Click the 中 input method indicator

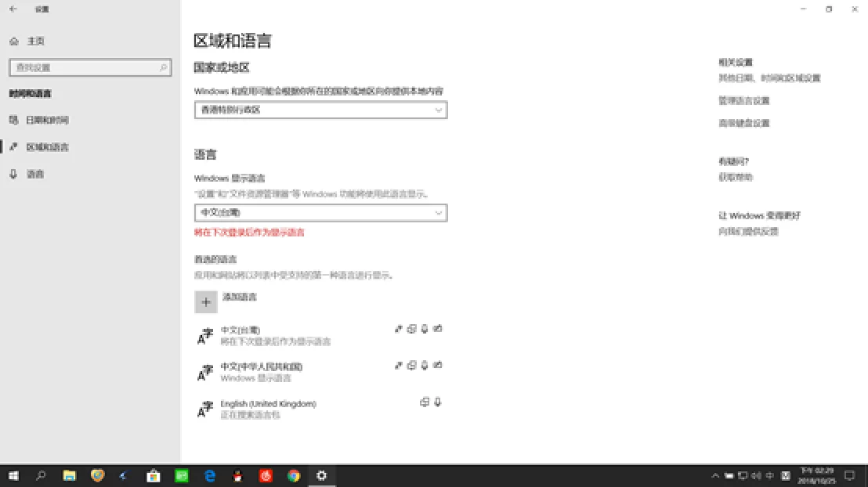(769, 475)
